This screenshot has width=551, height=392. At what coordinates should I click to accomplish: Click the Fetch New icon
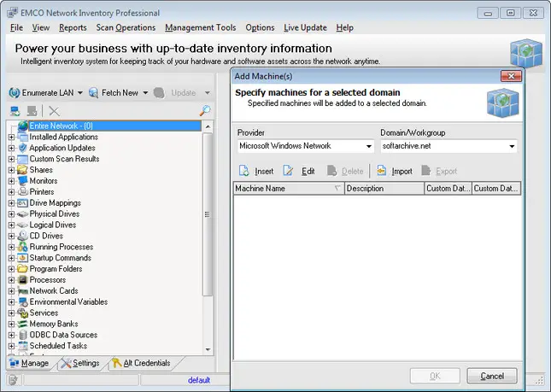[93, 93]
